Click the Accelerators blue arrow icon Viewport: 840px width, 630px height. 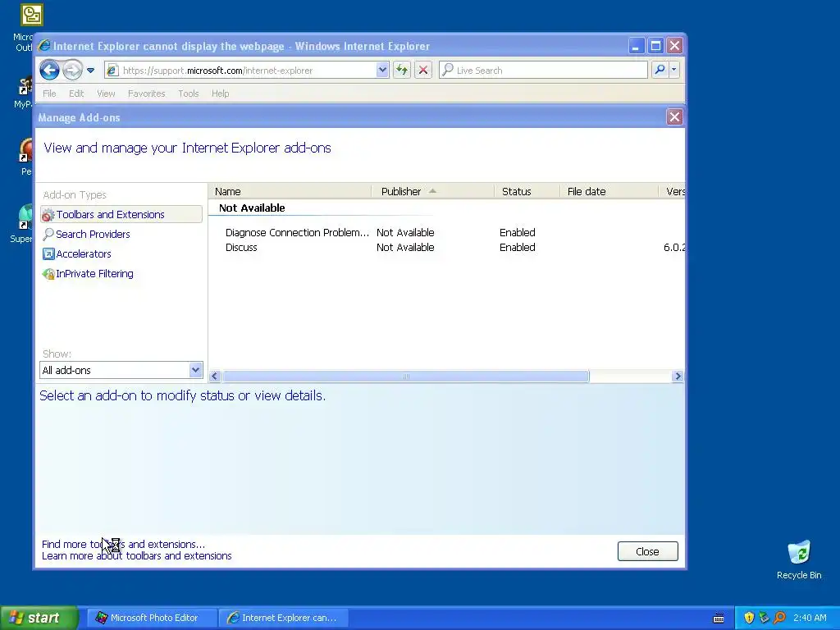(48, 254)
